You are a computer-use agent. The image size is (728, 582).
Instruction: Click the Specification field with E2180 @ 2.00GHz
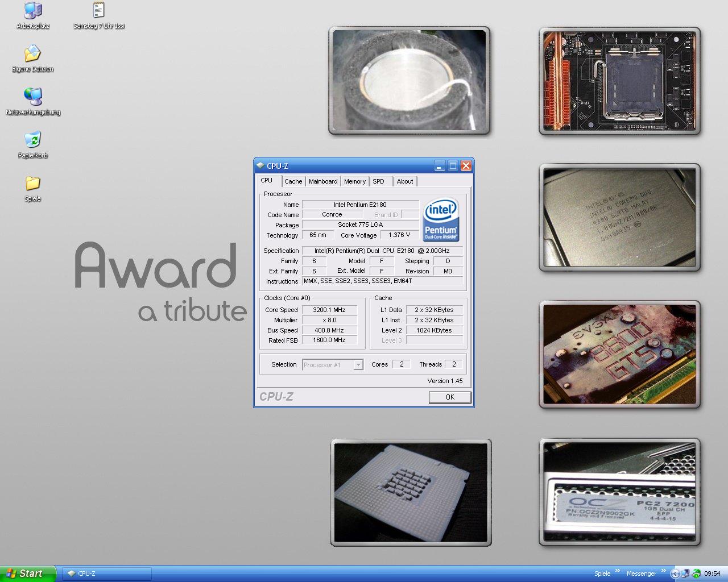pyautogui.click(x=382, y=251)
